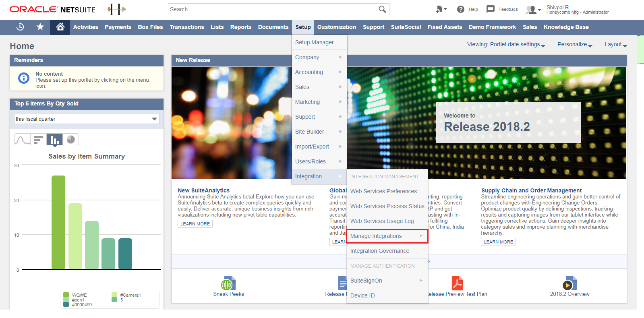This screenshot has height=318, width=644.
Task: Open the Create New plus icon
Action: (x=441, y=9)
